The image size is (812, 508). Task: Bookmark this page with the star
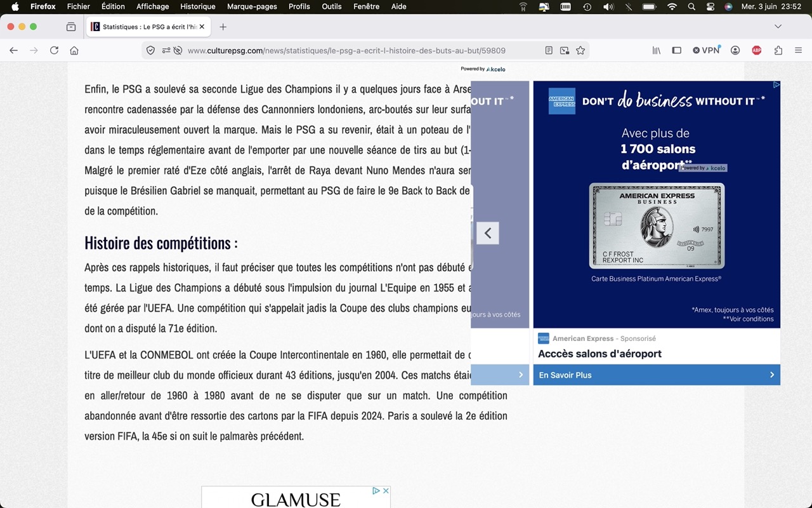(580, 51)
